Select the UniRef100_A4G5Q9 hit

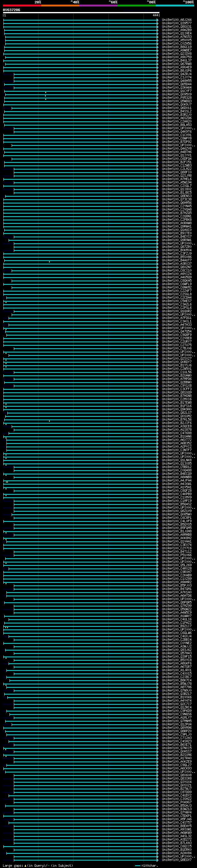177,277
